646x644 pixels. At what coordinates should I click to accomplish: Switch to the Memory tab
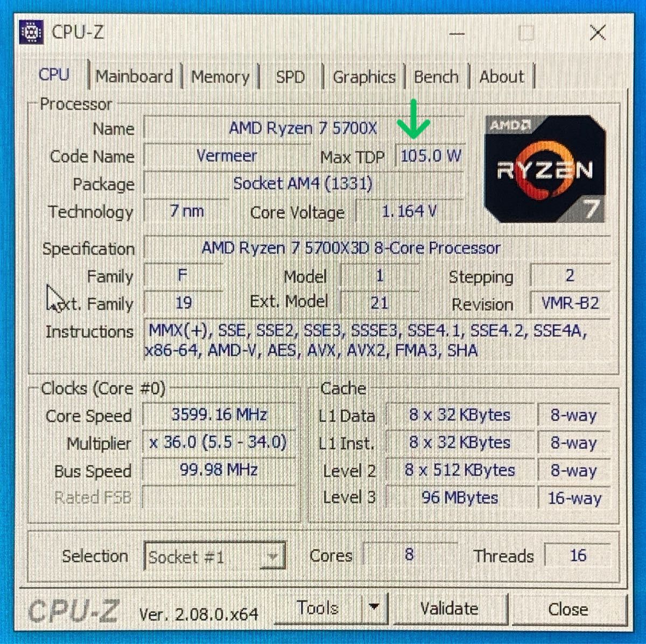[x=220, y=76]
